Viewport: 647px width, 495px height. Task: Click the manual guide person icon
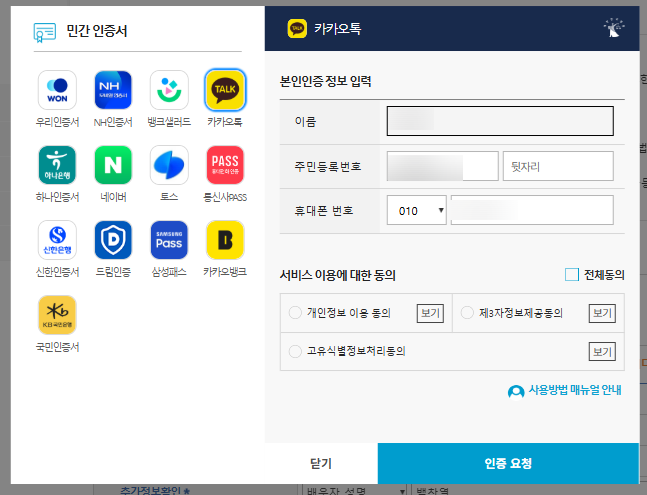[x=516, y=391]
